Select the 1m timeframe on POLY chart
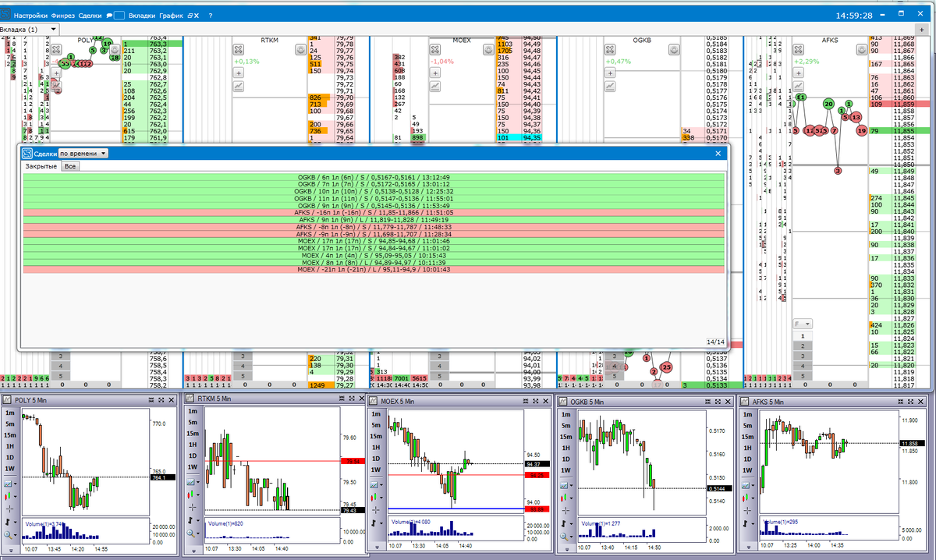The width and height of the screenshot is (936, 560). pyautogui.click(x=10, y=413)
